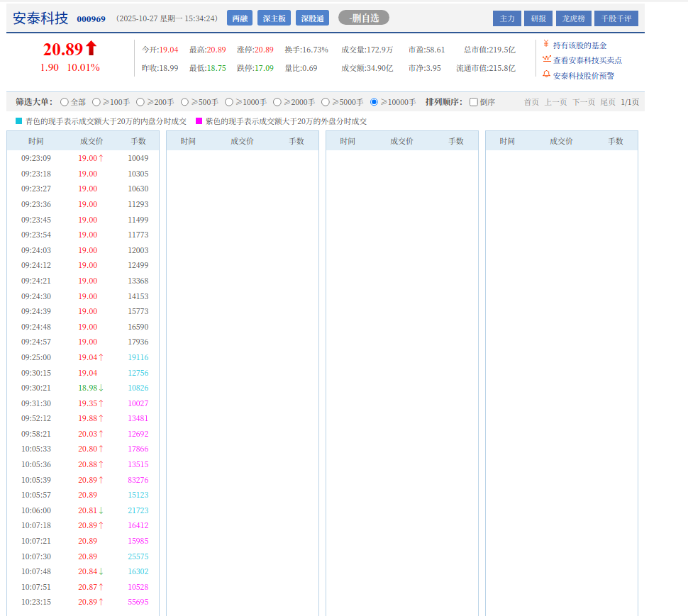Image resolution: width=688 pixels, height=616 pixels.
Task: Click the volume 10049 cell
Action: pyautogui.click(x=138, y=158)
